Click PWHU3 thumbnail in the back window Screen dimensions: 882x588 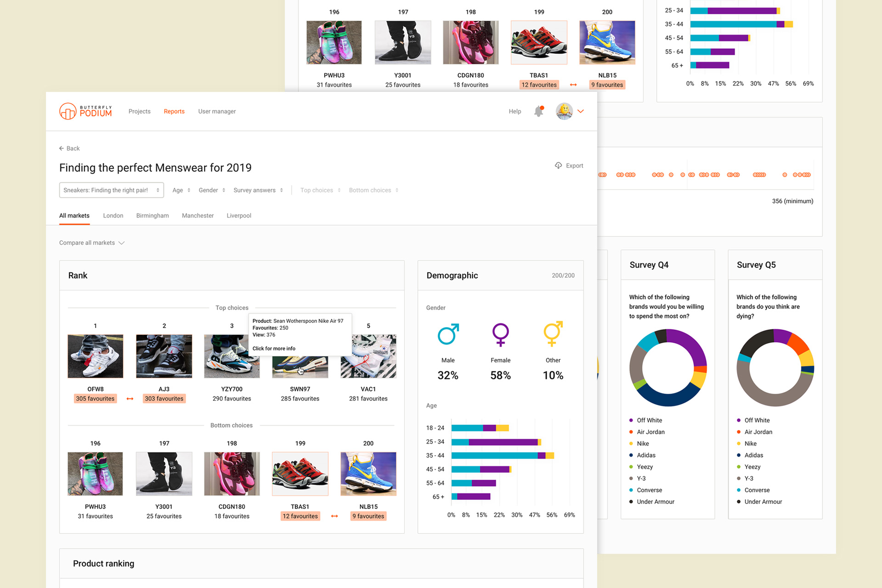pyautogui.click(x=334, y=42)
